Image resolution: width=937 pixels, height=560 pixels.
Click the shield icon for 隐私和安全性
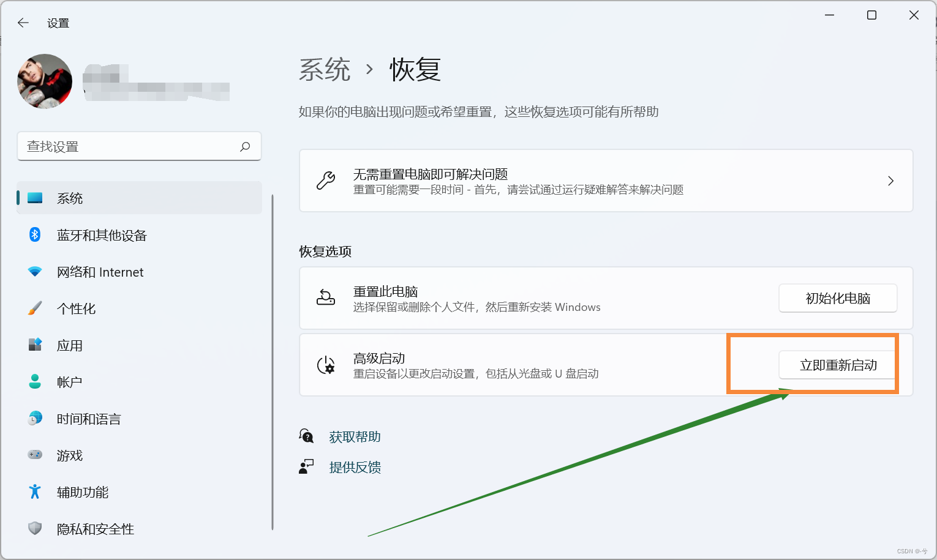point(35,528)
